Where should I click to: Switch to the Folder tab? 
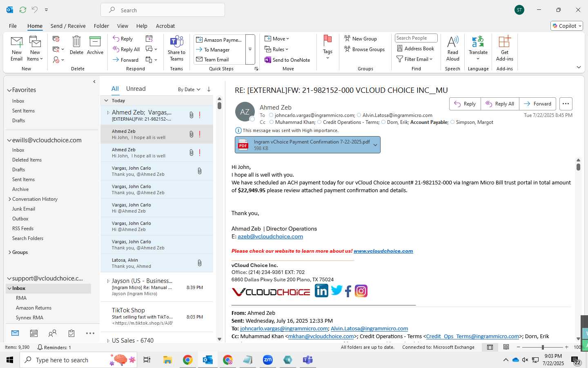coord(101,26)
